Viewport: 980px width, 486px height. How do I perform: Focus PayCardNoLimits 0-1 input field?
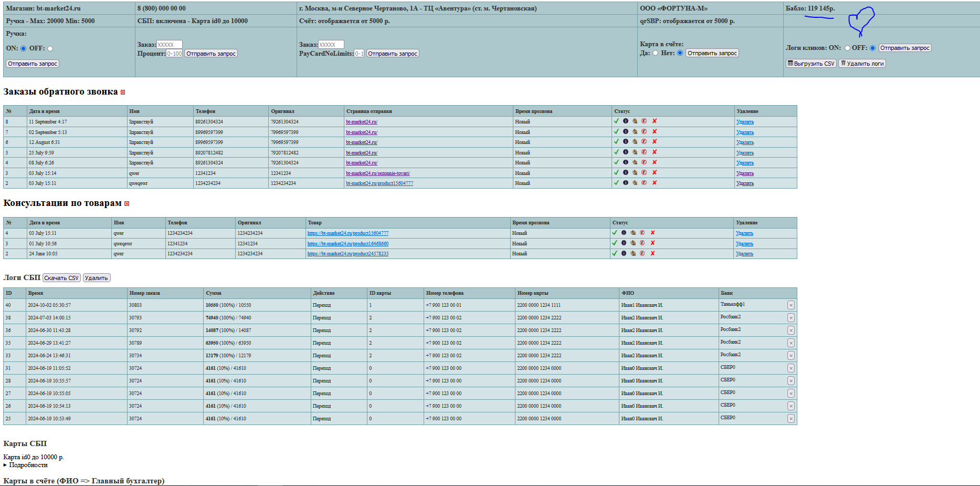point(359,54)
